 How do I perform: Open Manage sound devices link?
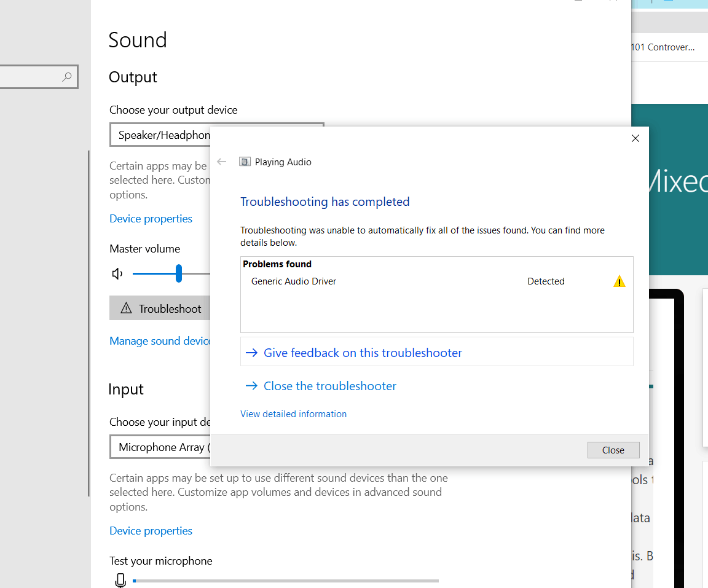point(160,341)
